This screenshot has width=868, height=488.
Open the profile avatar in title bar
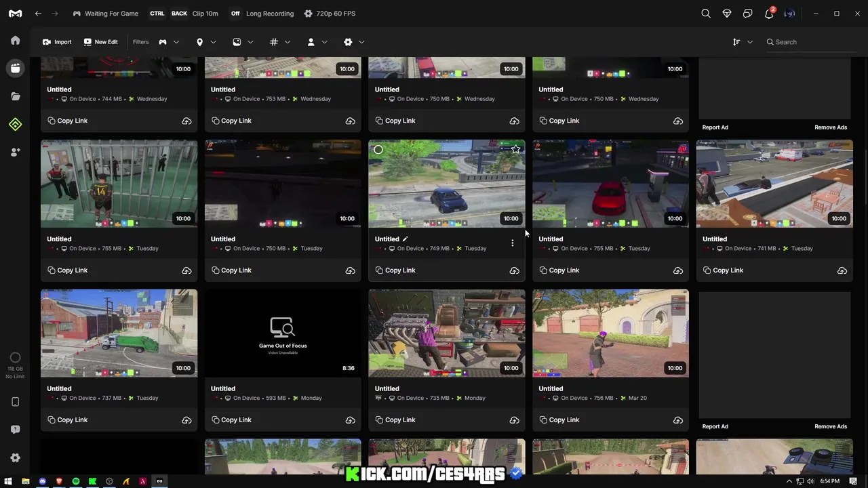click(790, 14)
